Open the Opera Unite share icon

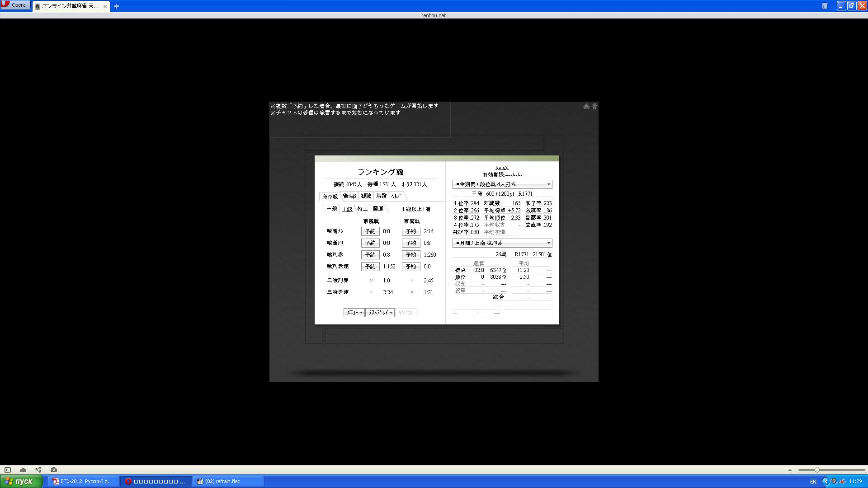[38, 470]
